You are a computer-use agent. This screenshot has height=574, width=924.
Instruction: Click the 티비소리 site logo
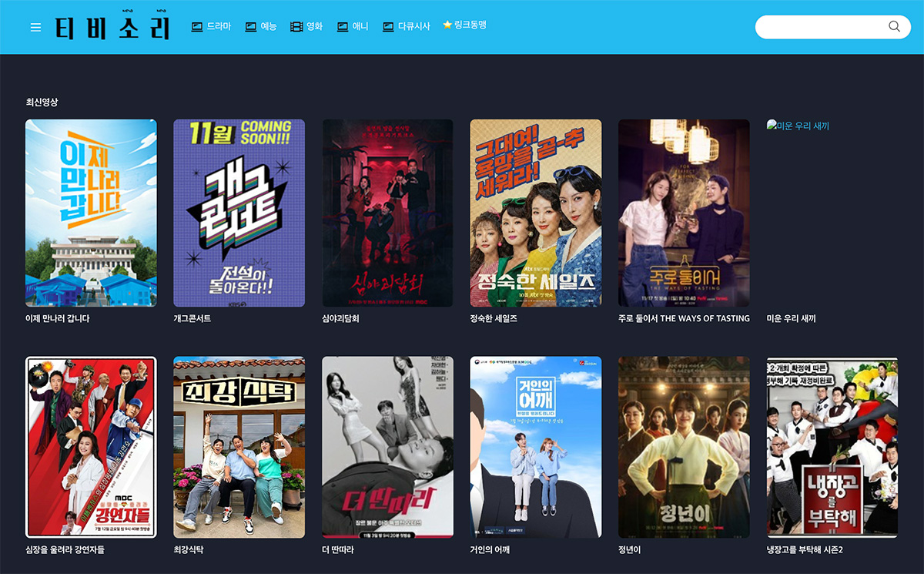(113, 27)
